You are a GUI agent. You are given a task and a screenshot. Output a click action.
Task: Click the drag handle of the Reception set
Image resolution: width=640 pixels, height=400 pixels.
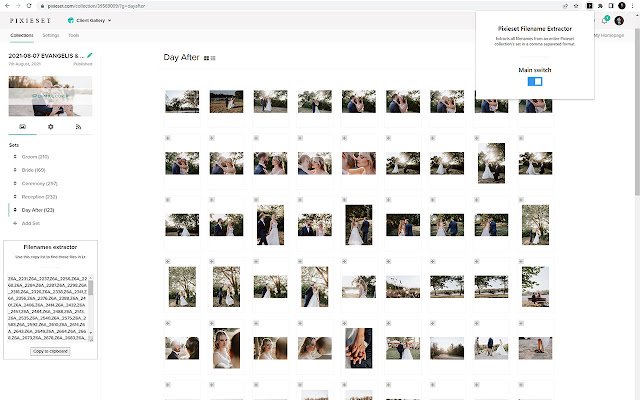click(15, 197)
